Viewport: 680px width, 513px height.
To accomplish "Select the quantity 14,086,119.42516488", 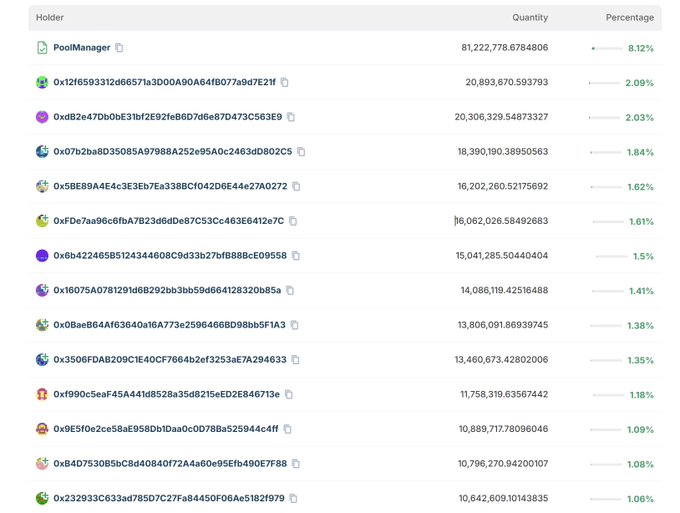I will (x=504, y=290).
